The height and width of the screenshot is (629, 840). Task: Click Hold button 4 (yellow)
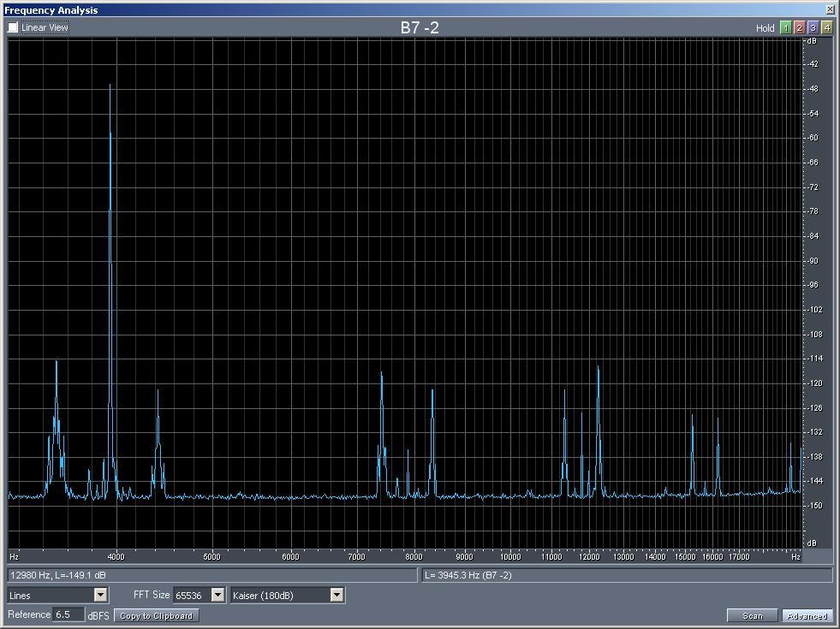(827, 28)
